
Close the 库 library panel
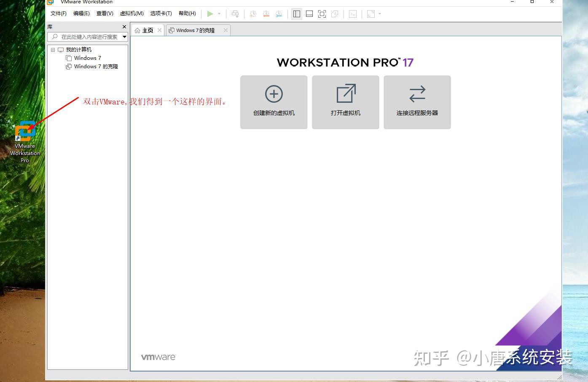point(124,27)
